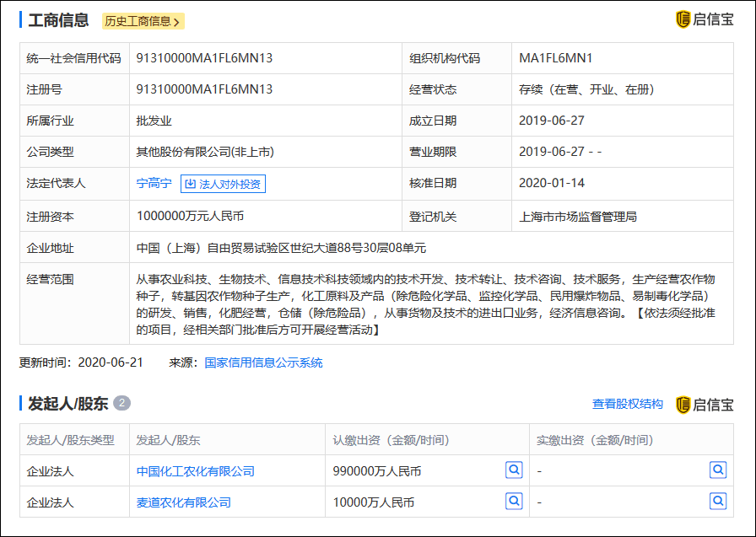Open 法人对外投资 for the legal representative

[x=222, y=184]
